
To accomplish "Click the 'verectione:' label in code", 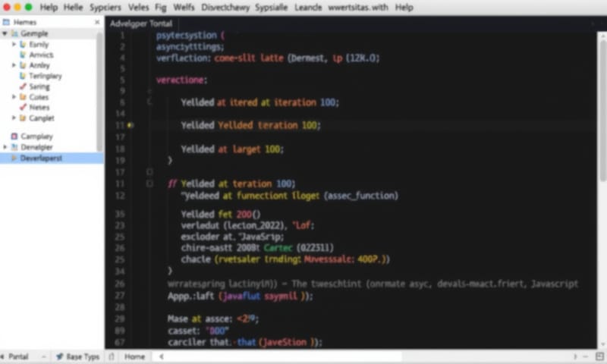I will (x=181, y=80).
